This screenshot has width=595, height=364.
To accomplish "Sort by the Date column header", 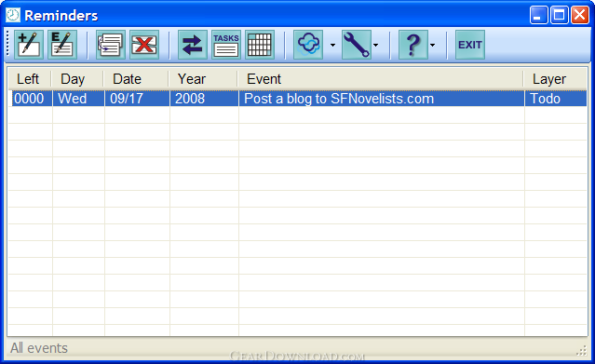I will (136, 79).
